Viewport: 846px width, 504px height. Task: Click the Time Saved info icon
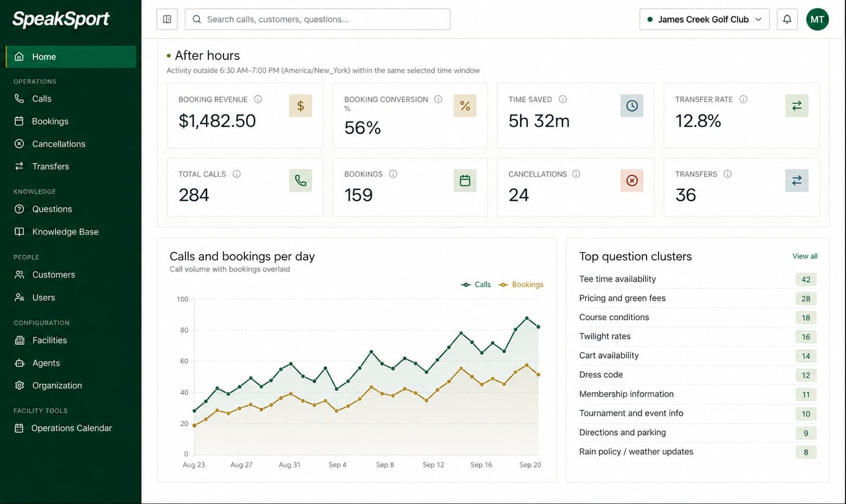tap(563, 99)
